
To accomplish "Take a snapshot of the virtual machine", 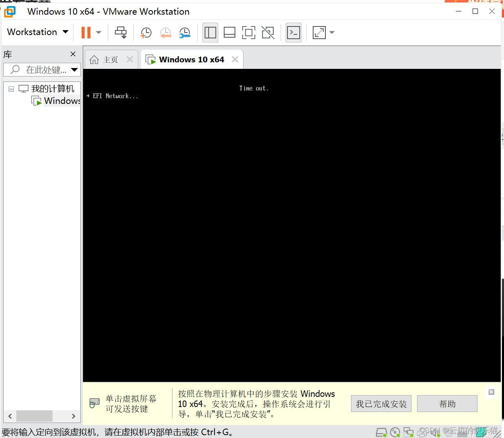I will 146,33.
